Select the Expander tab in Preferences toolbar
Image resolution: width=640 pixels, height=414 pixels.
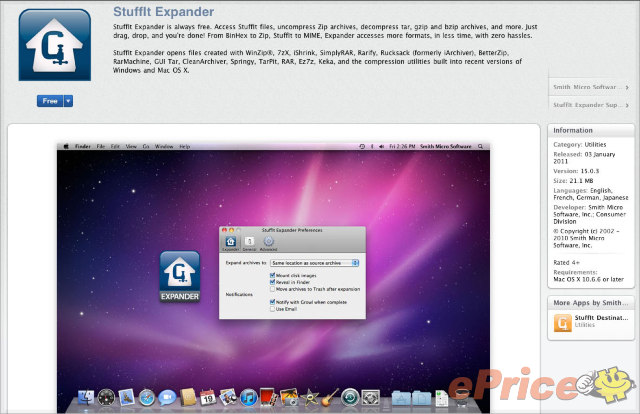(231, 243)
